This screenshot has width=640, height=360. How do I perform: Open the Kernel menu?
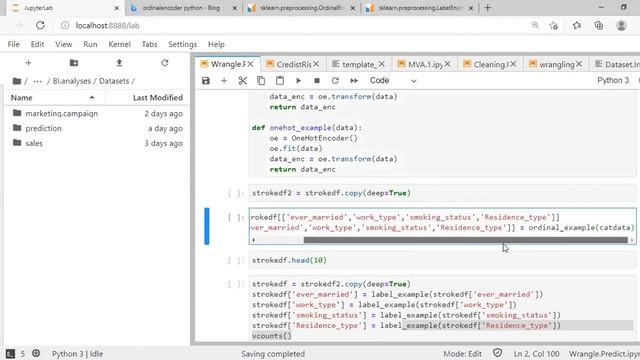tap(119, 44)
